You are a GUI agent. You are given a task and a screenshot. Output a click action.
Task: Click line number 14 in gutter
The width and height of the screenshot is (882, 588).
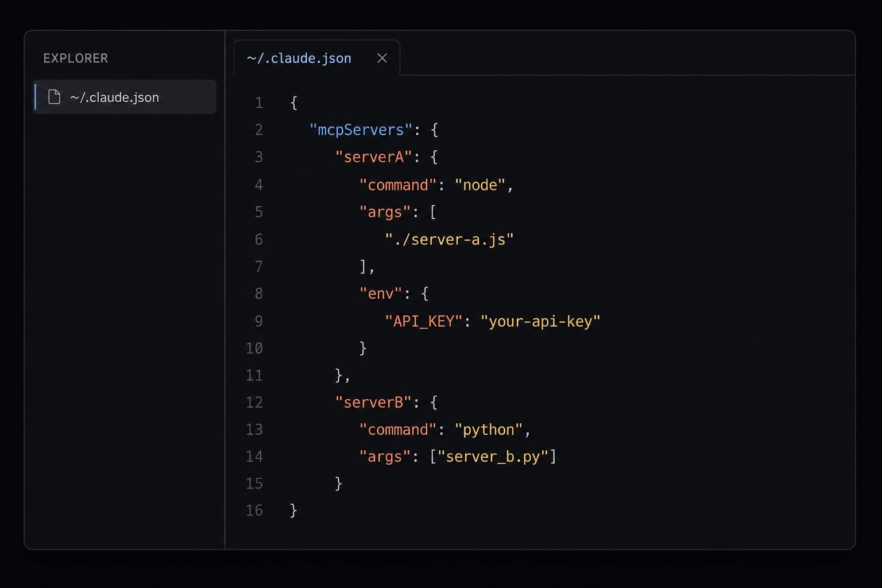[x=254, y=457]
